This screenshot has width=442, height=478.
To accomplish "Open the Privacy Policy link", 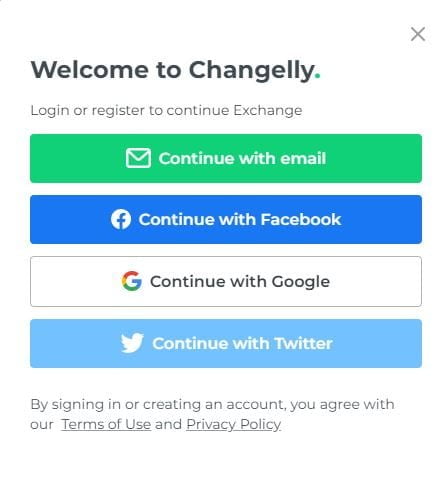I will 234,424.
